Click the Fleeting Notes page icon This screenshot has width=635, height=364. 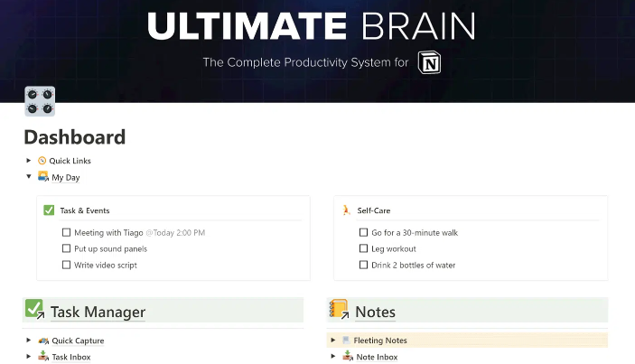(x=346, y=341)
